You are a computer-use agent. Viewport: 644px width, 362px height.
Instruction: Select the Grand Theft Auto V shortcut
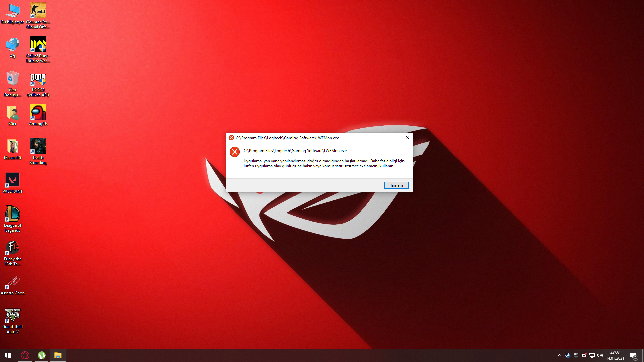[x=13, y=321]
